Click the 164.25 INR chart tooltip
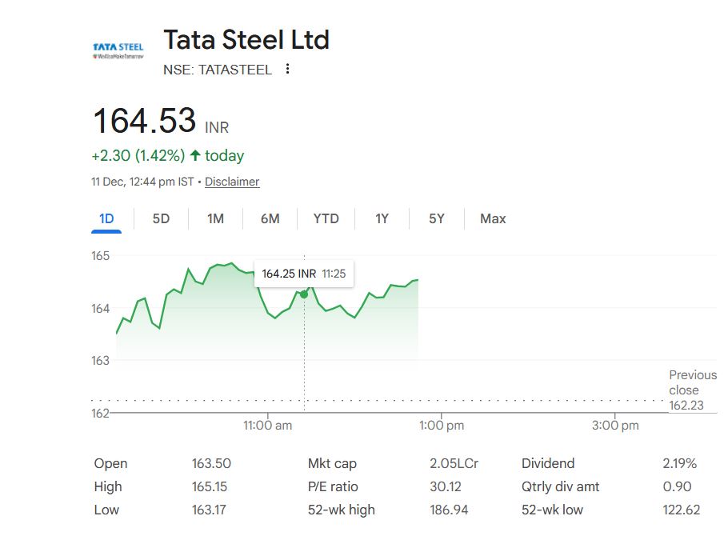 tap(303, 274)
